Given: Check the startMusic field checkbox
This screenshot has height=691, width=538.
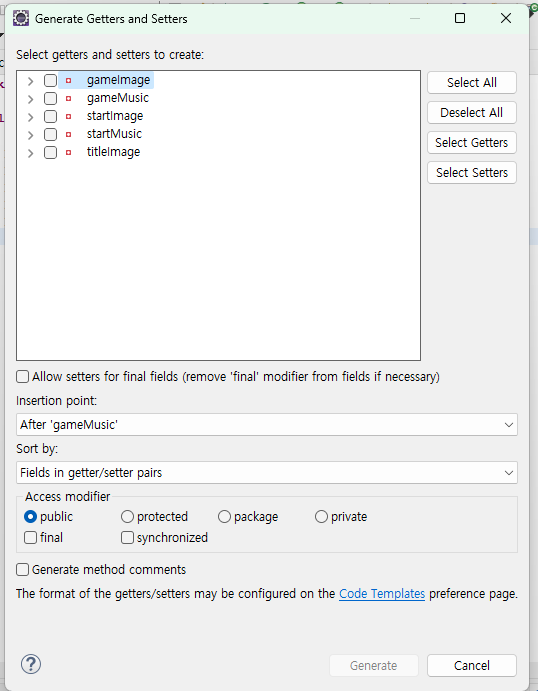Looking at the screenshot, I should coord(50,134).
